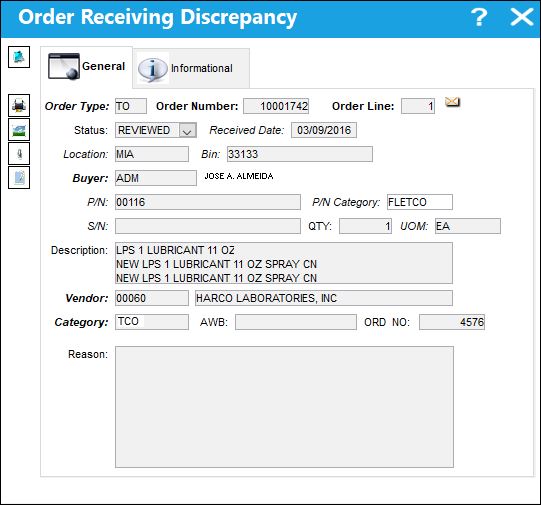Click the Vendor code field 00060
Image resolution: width=541 pixels, height=505 pixels.
tap(152, 298)
